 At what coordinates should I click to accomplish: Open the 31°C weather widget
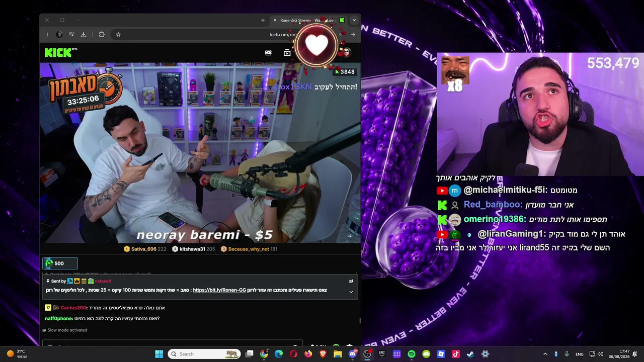17,354
